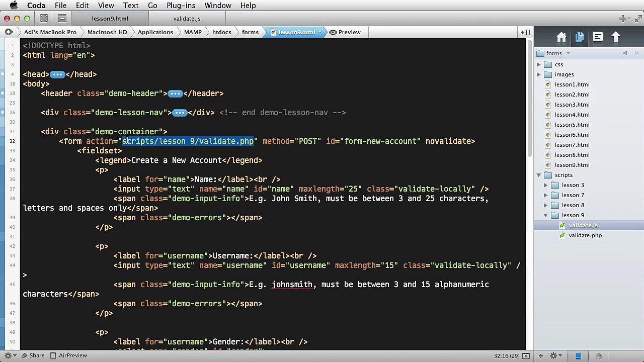Open the Home icon in the sidebar

pos(561,37)
